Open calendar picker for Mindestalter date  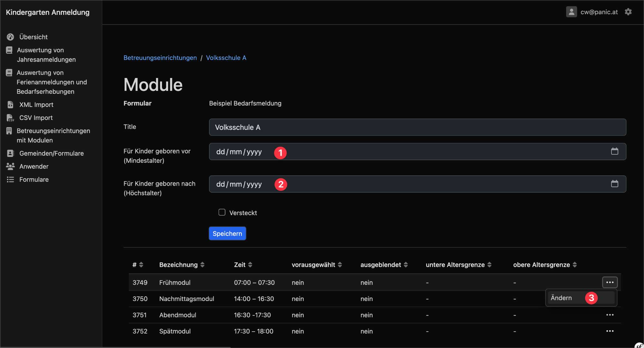[615, 151]
